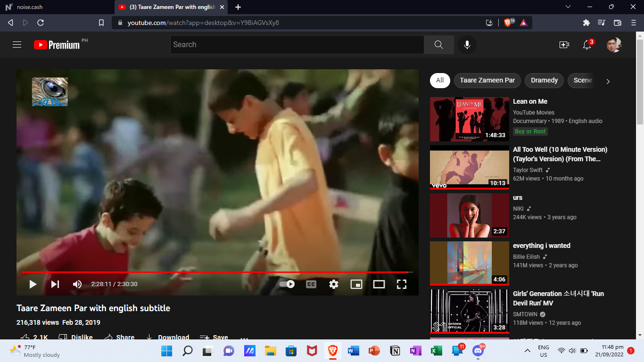Viewport: 644px width, 362px height.
Task: Open Brave Rewards triangle icon
Action: coord(523,23)
